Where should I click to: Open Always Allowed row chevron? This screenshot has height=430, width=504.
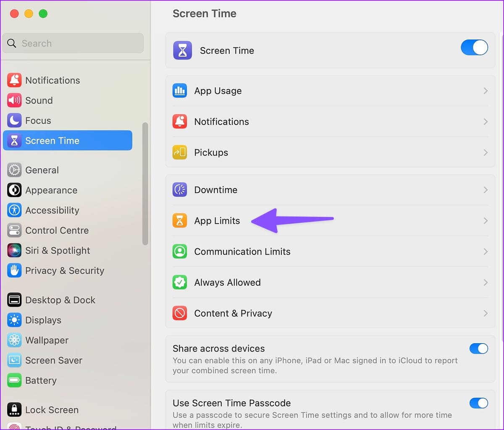tap(486, 282)
